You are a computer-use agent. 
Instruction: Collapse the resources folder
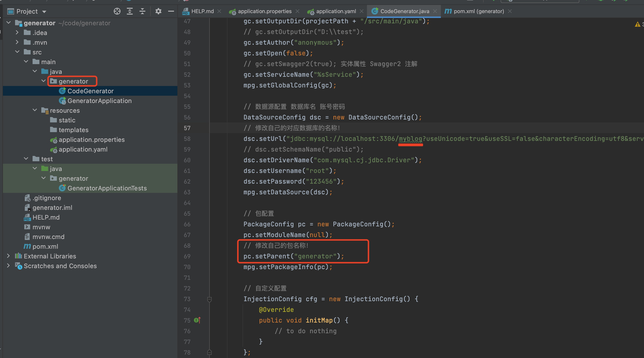click(35, 110)
